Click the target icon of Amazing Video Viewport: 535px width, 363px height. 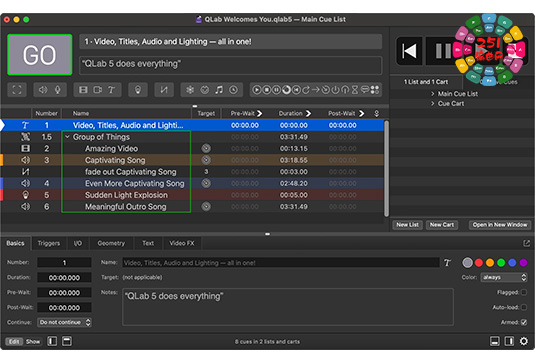click(x=206, y=148)
